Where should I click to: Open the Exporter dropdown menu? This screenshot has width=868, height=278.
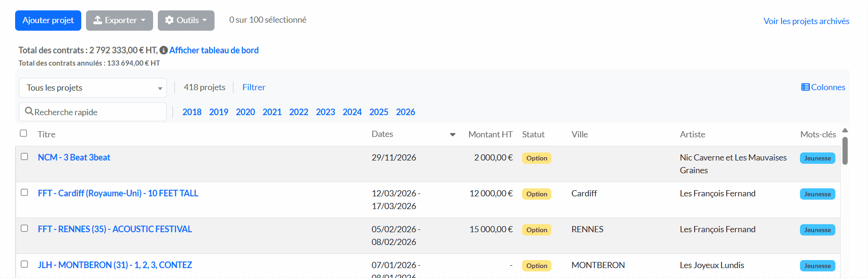[119, 20]
